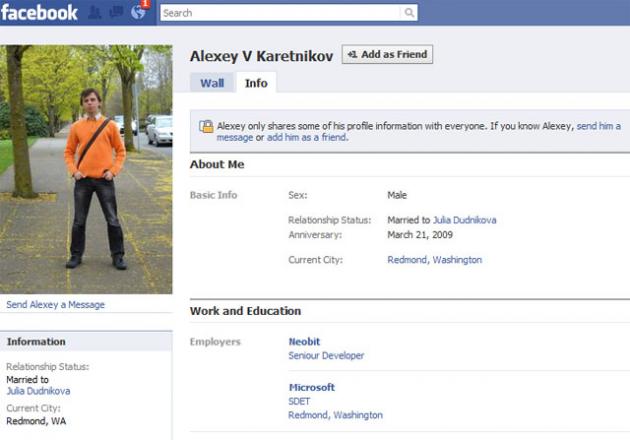Open Julia Dudnikova link in Information sidebar
630x440 pixels.
click(38, 391)
